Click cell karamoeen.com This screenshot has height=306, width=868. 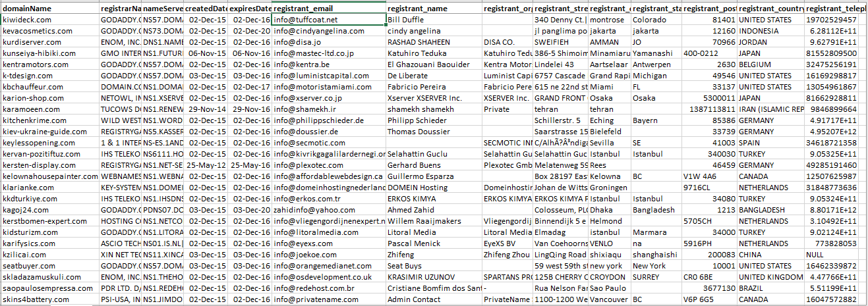[50, 109]
